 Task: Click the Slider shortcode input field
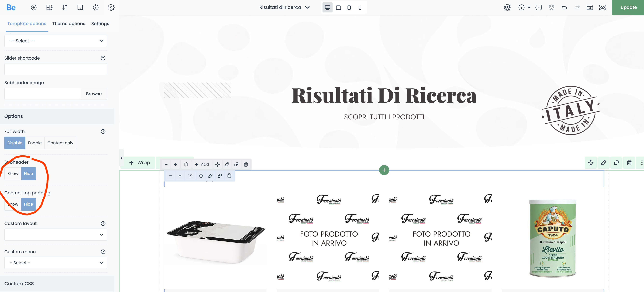pyautogui.click(x=55, y=69)
